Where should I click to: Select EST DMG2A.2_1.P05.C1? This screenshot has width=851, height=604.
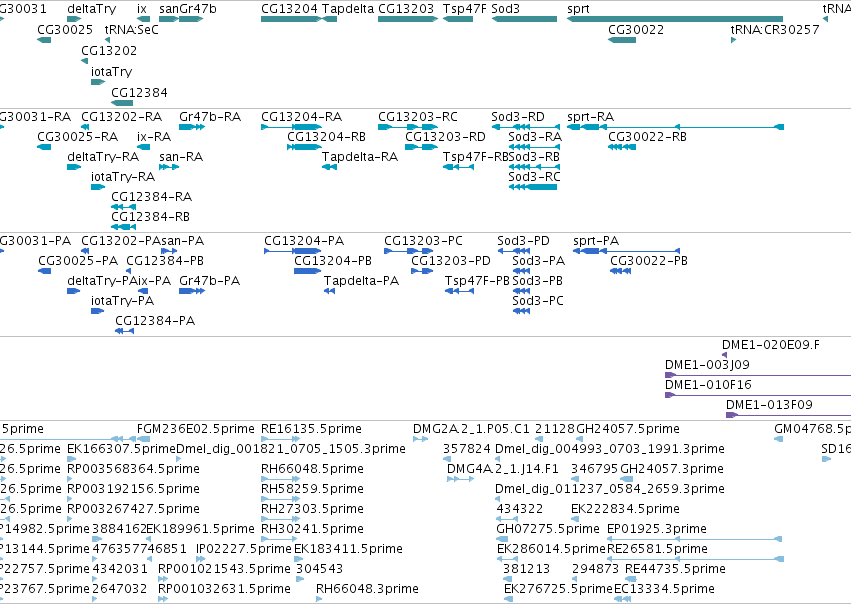[x=471, y=429]
